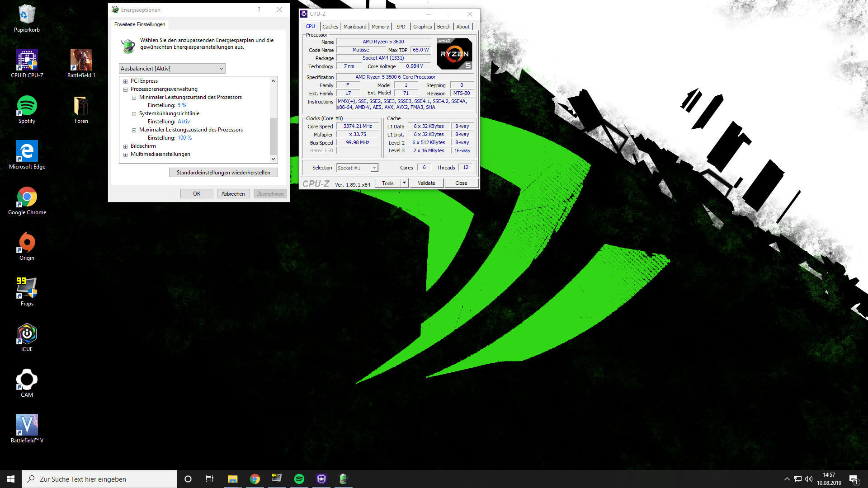Open the Battlefield 1 desktop icon
The image size is (868, 488).
point(81,64)
